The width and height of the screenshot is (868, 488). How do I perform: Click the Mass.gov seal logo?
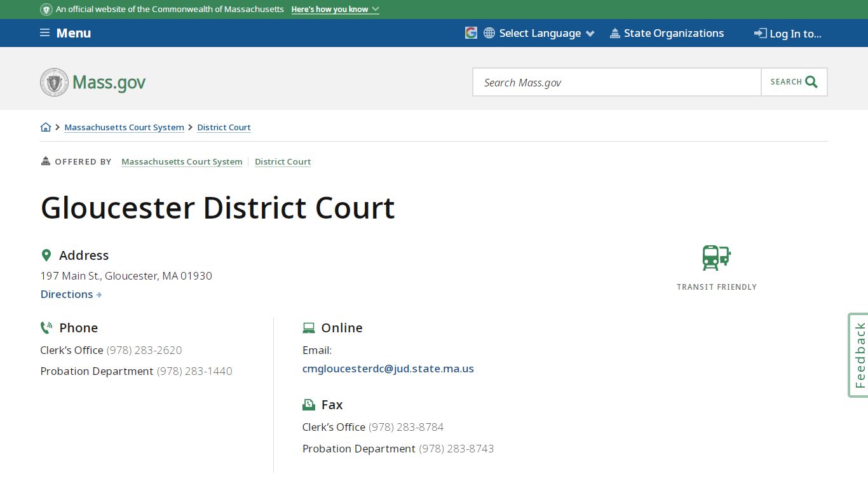click(54, 83)
